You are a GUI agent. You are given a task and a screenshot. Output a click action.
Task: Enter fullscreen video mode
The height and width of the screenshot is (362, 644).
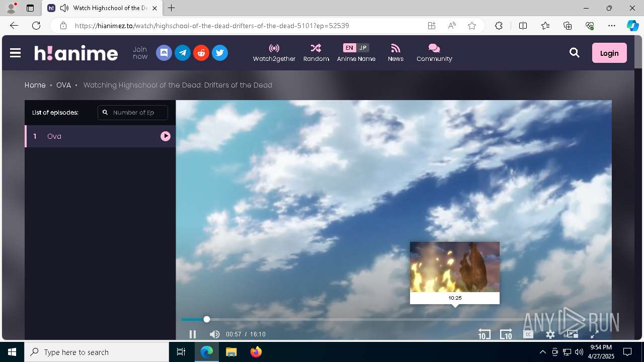(x=594, y=334)
